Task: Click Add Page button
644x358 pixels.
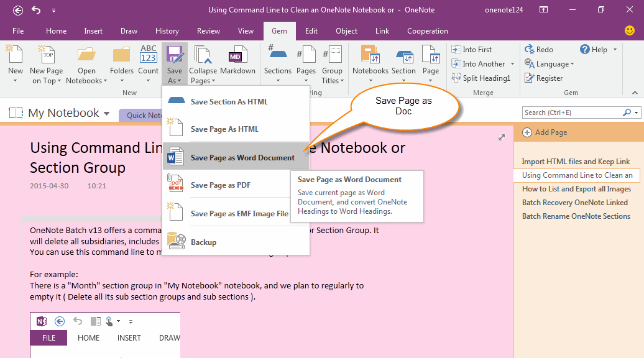Action: click(x=545, y=132)
